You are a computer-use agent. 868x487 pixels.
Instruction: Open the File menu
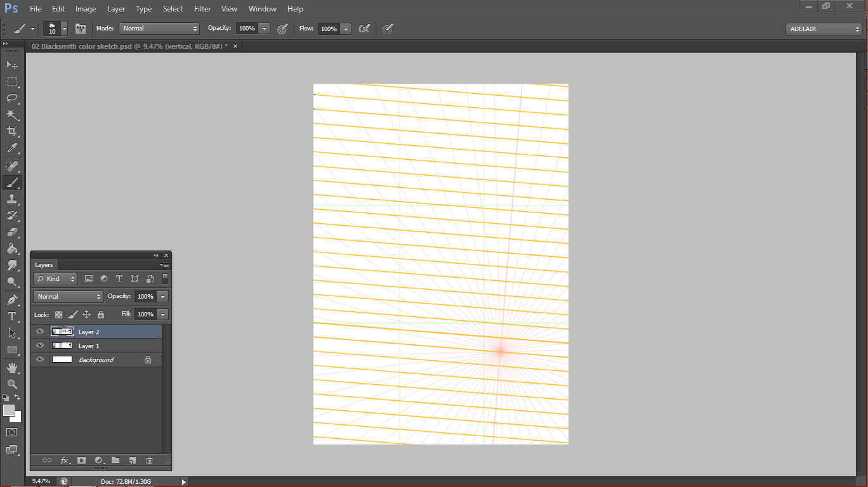click(x=36, y=9)
